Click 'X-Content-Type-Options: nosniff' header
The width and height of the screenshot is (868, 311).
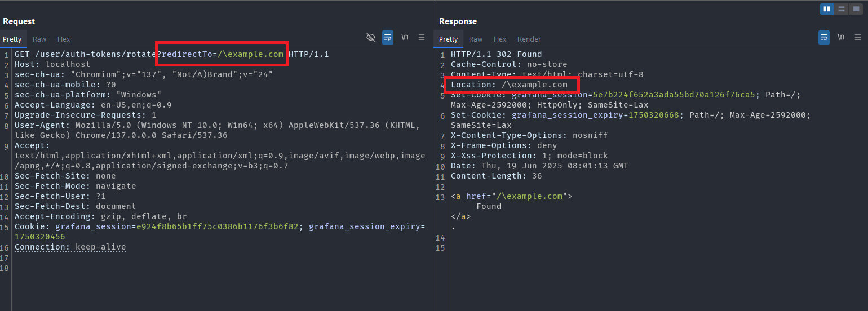529,136
